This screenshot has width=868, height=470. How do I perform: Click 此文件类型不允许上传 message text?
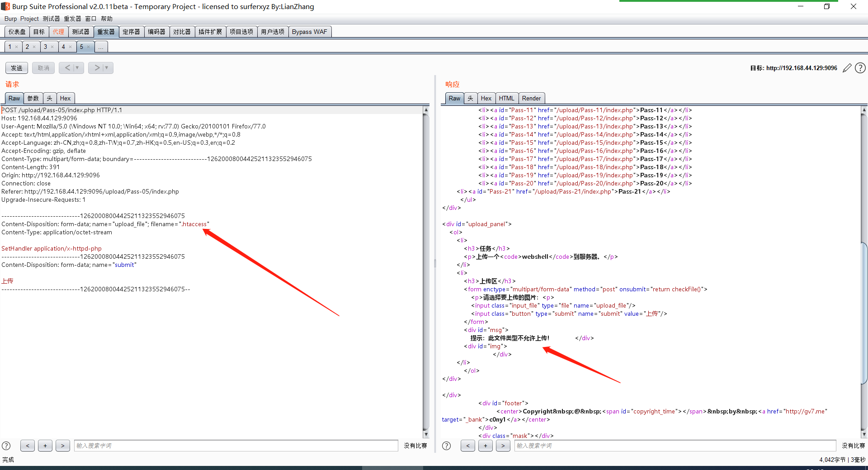point(519,338)
